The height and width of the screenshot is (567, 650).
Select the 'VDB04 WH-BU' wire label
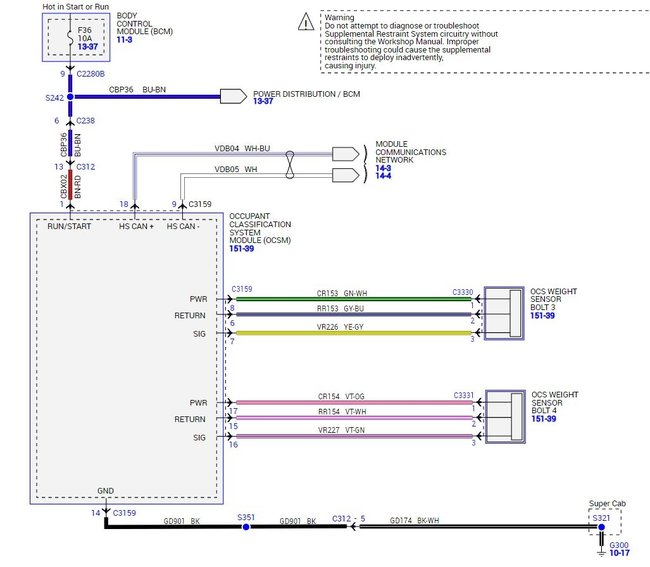point(242,148)
